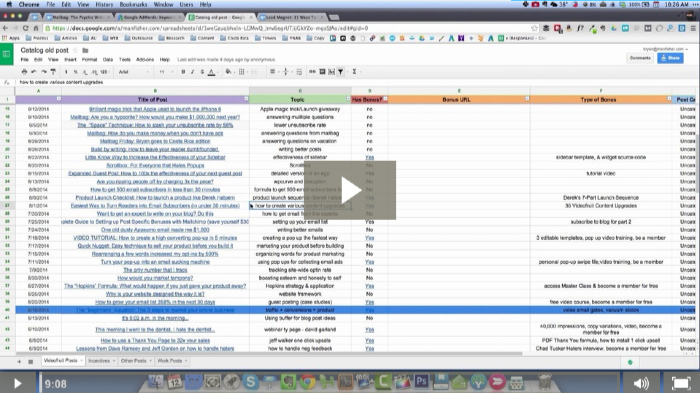
Task: Switch to the Incentives sheet tab
Action: pos(102,361)
